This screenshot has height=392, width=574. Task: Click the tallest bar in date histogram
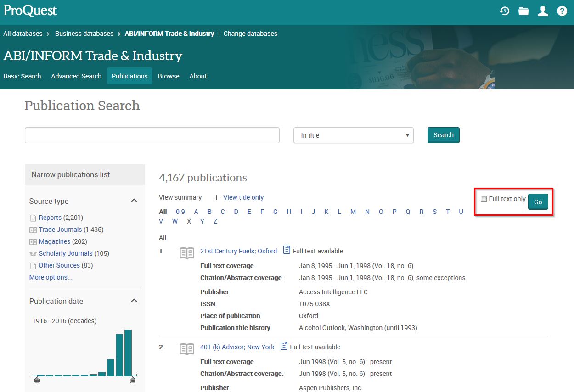pyautogui.click(x=128, y=353)
